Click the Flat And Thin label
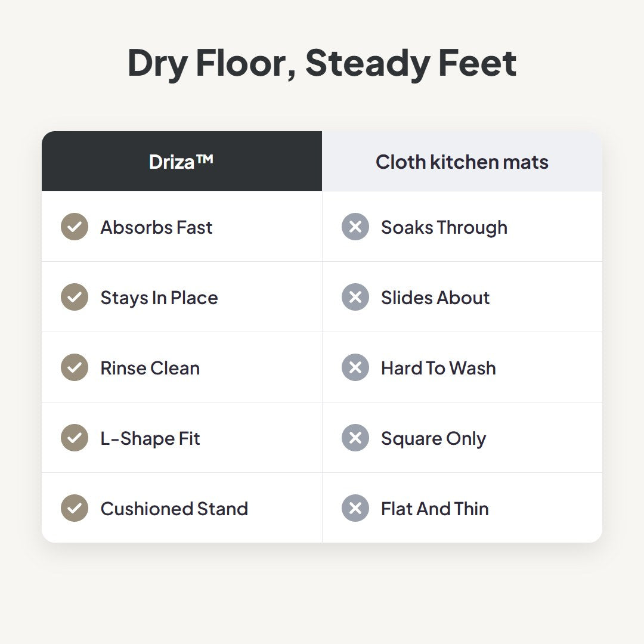The image size is (644, 644). point(435,509)
